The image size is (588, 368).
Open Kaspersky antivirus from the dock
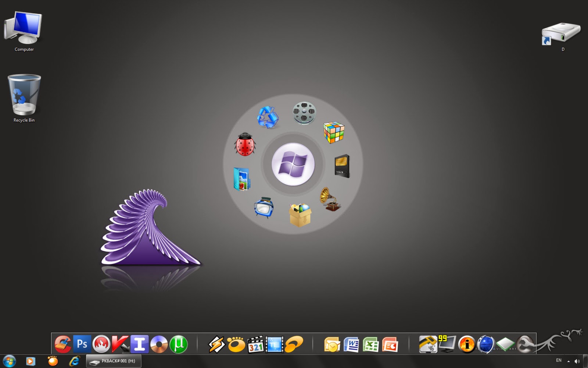click(x=121, y=344)
